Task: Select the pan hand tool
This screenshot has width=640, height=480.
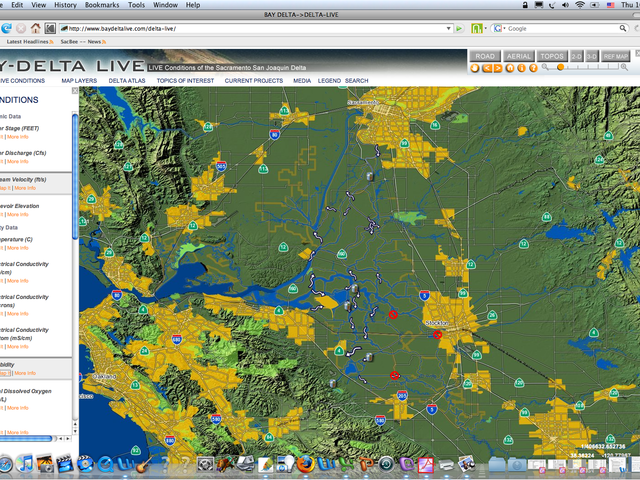Action: [x=475, y=68]
